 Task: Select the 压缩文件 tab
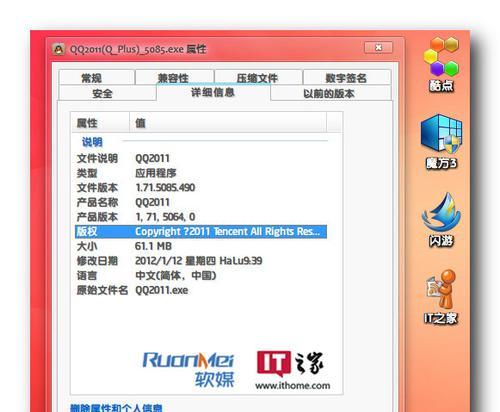coord(258,78)
